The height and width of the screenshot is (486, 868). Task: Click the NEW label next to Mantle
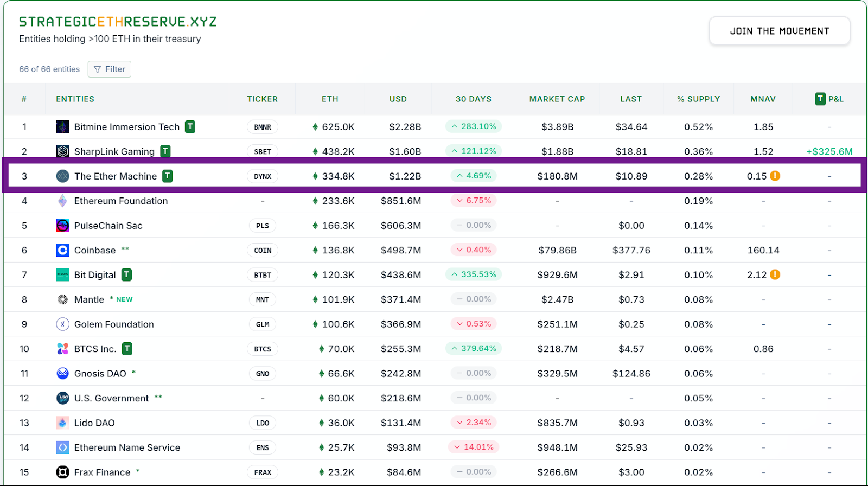point(124,299)
